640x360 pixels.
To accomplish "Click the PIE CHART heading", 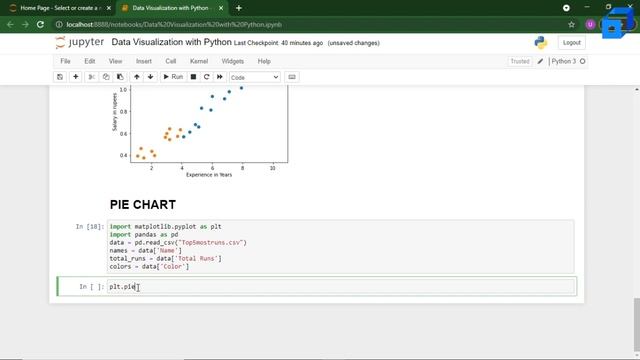I will [x=143, y=204].
